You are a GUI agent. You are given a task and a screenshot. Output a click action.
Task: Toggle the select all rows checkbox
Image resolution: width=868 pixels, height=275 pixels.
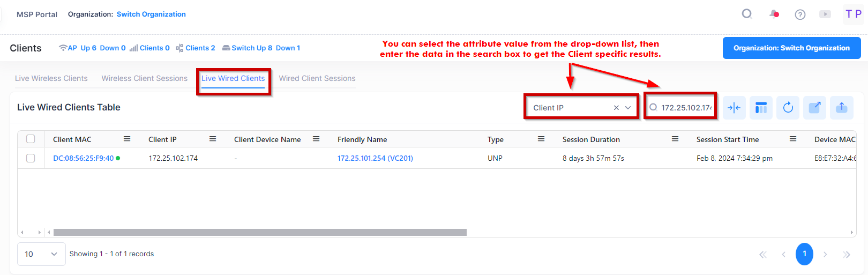31,139
